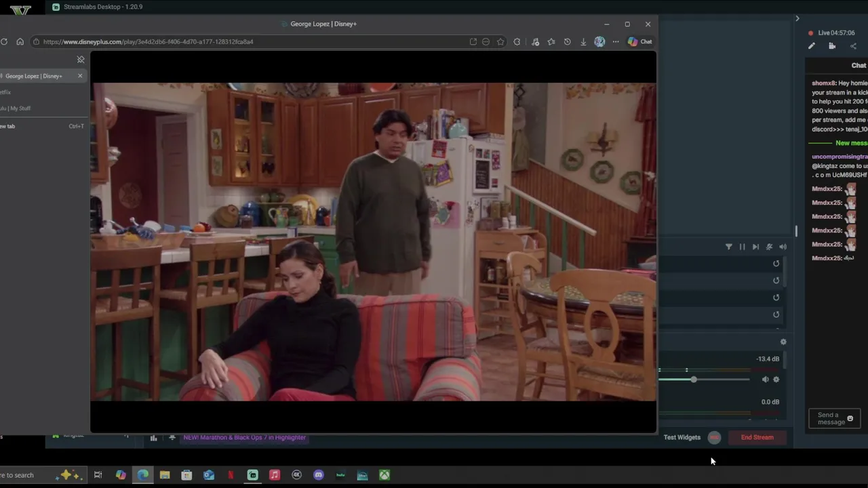868x488 pixels.
Task: Open settings for the -13.4 dB source
Action: click(x=776, y=380)
